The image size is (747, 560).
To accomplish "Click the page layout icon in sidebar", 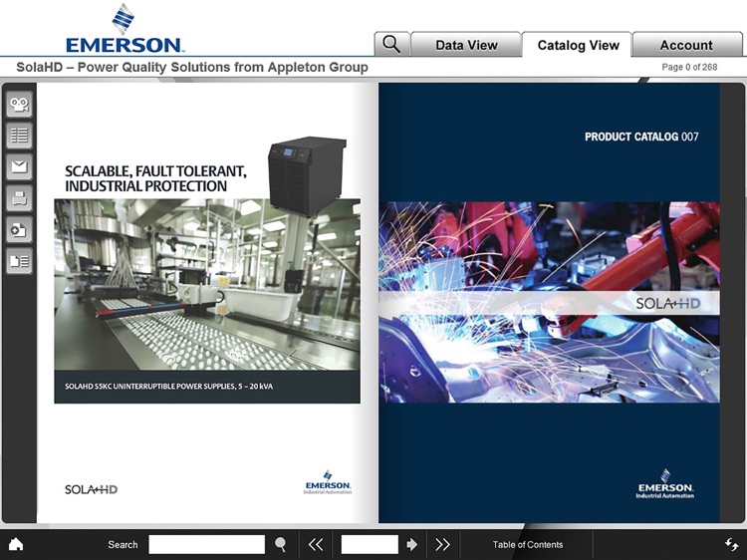I will (19, 261).
